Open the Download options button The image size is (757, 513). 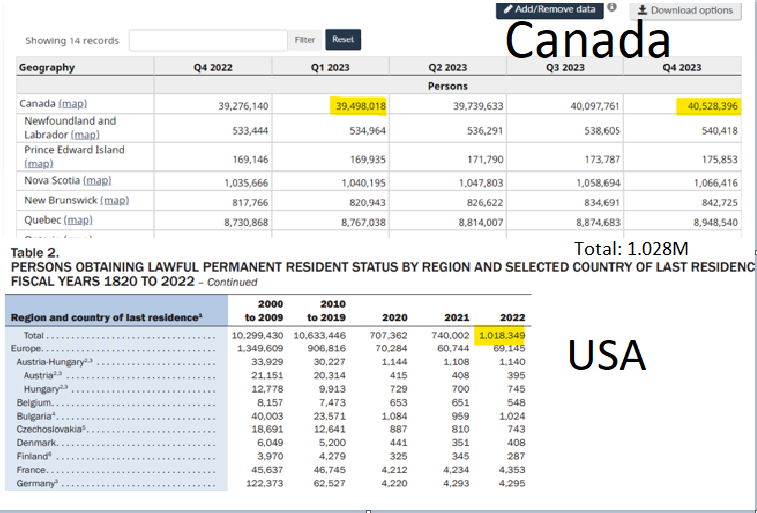point(685,10)
